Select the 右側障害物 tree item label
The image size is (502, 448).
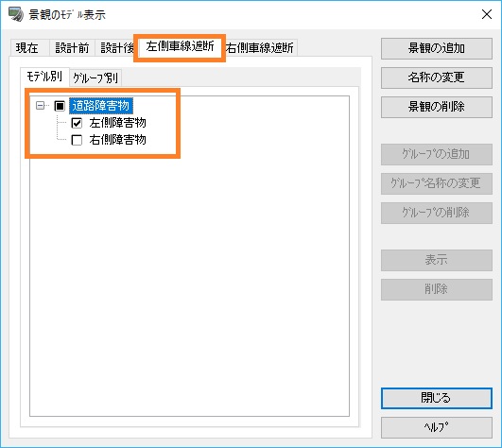118,140
